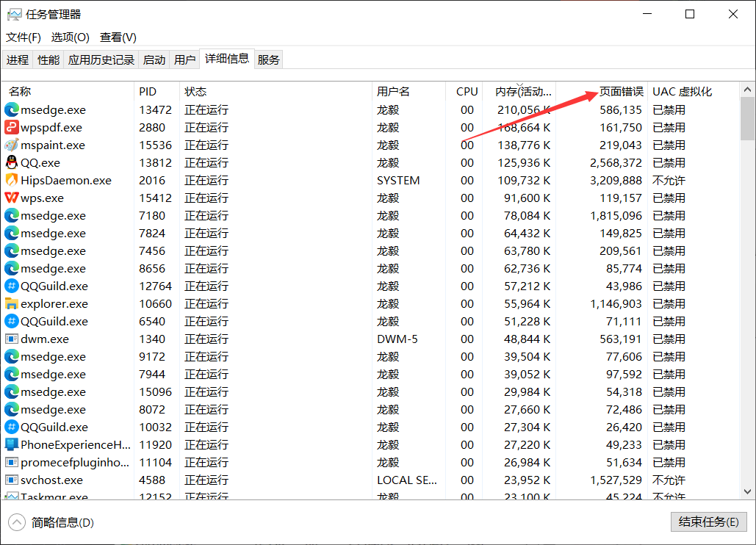Image resolution: width=756 pixels, height=545 pixels.
Task: Sort by the CPU column header
Action: pos(464,92)
